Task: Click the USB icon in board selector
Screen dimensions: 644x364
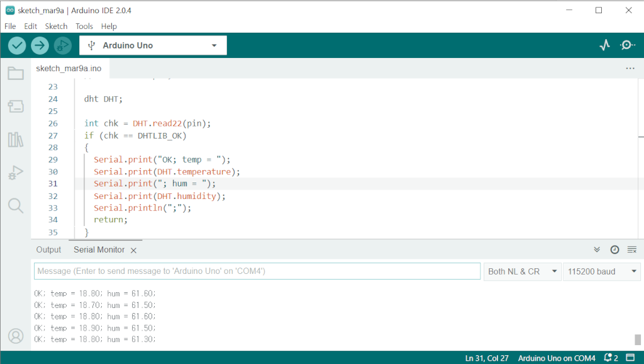Action: point(92,45)
